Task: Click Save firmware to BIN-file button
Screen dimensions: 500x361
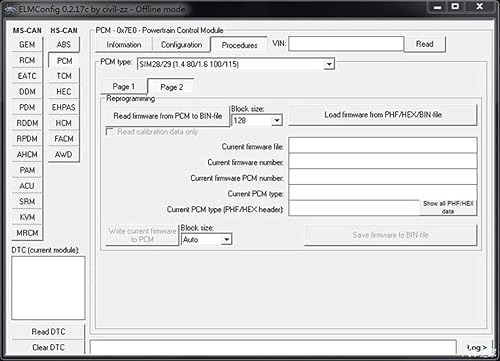Action: pos(390,235)
